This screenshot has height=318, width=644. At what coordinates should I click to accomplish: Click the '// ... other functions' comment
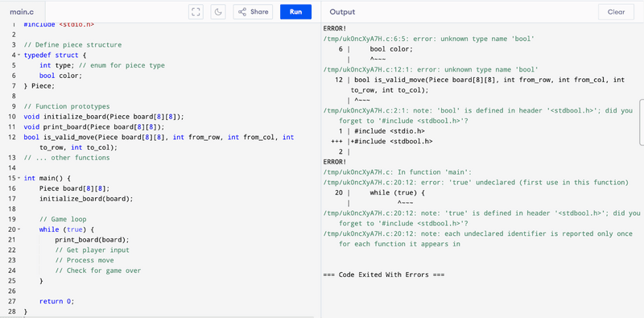coord(67,158)
